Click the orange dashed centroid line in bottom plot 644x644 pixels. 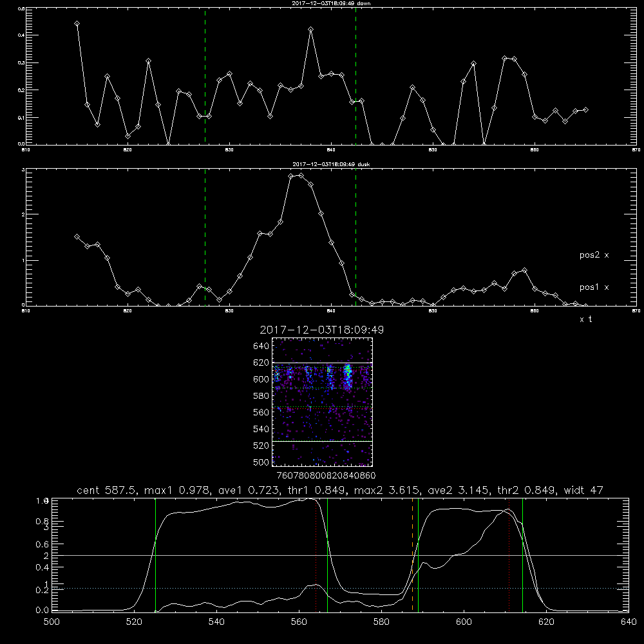(412, 555)
